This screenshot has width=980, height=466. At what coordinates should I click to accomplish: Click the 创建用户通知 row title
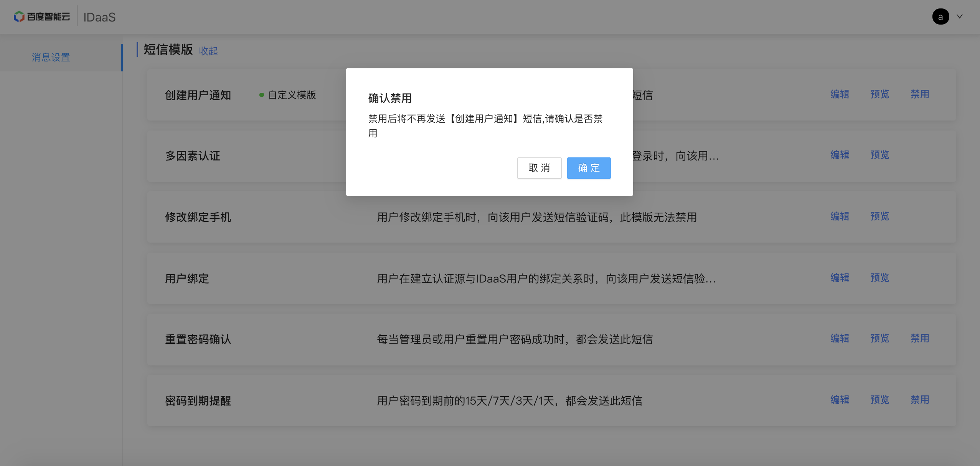tap(198, 95)
